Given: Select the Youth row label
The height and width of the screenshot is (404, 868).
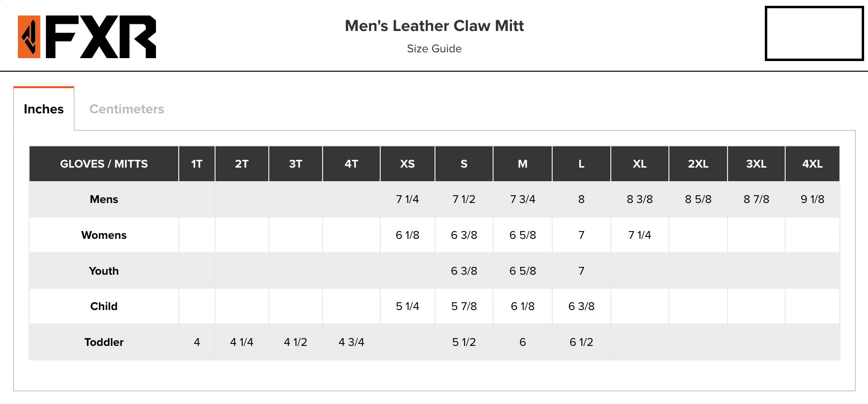Looking at the screenshot, I should [104, 271].
